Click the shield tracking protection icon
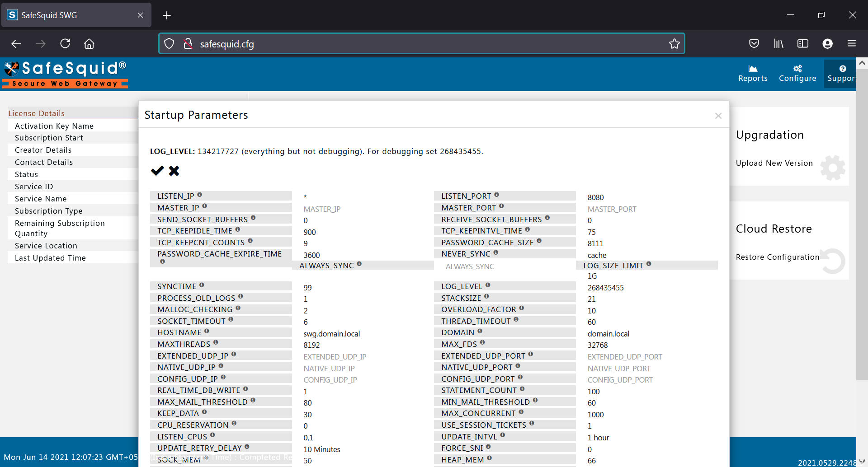Screen dimensions: 868x467 point(169,44)
